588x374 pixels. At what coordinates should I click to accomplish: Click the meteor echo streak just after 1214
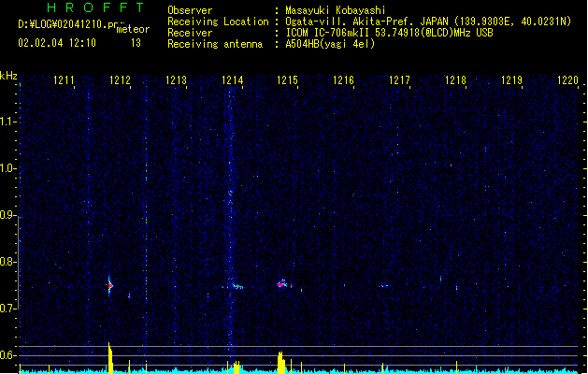[236, 287]
